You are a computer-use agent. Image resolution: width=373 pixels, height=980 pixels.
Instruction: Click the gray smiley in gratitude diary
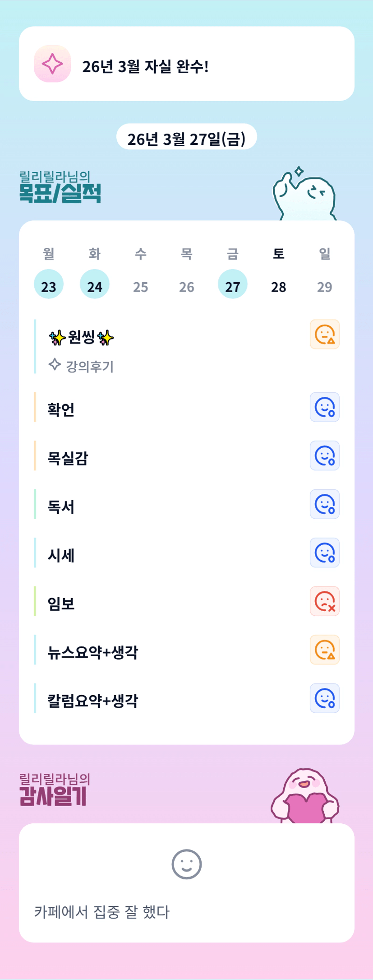pos(186,864)
